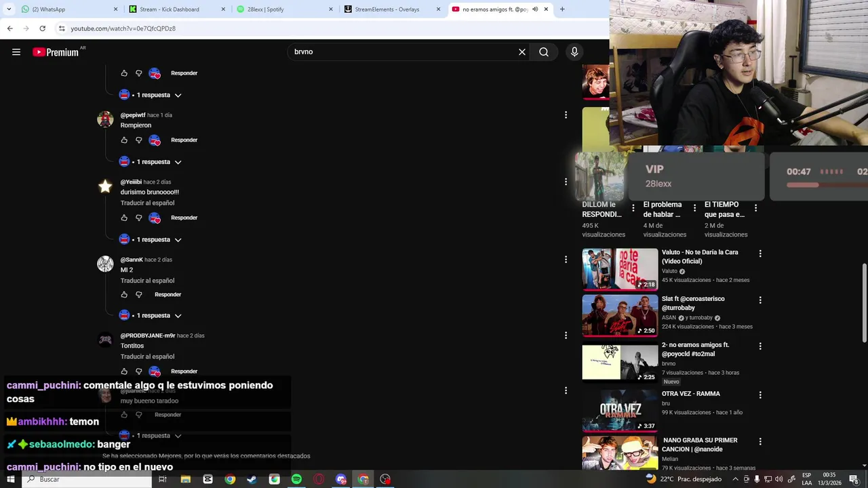Like the @pepiwtf comment
This screenshot has width=868, height=488.
[x=124, y=140]
